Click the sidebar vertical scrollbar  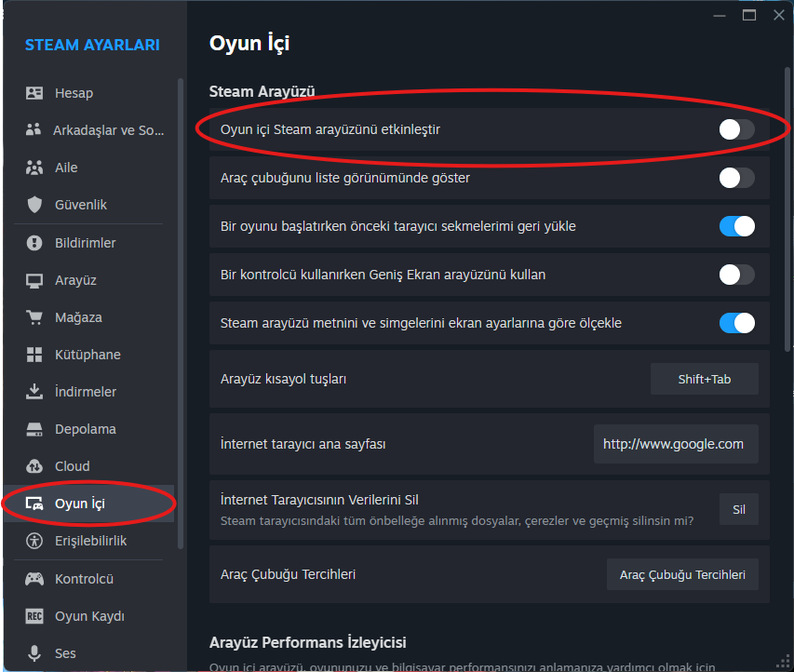[x=181, y=314]
